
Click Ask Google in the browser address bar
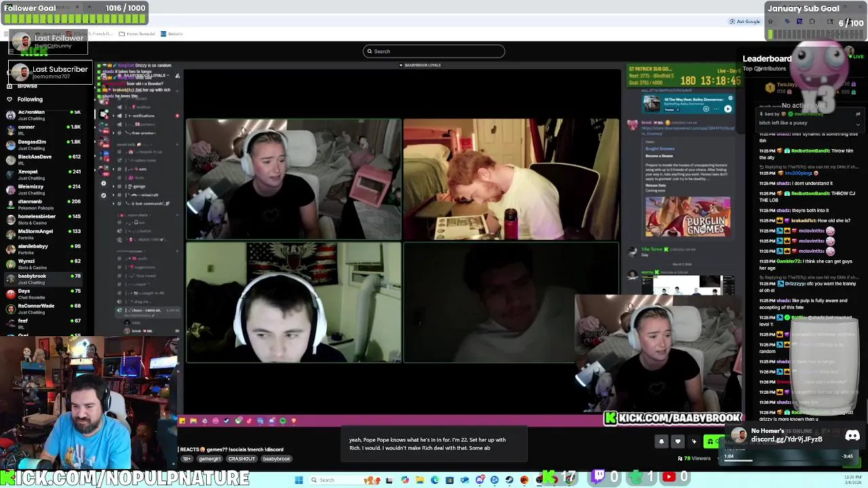[x=745, y=22]
